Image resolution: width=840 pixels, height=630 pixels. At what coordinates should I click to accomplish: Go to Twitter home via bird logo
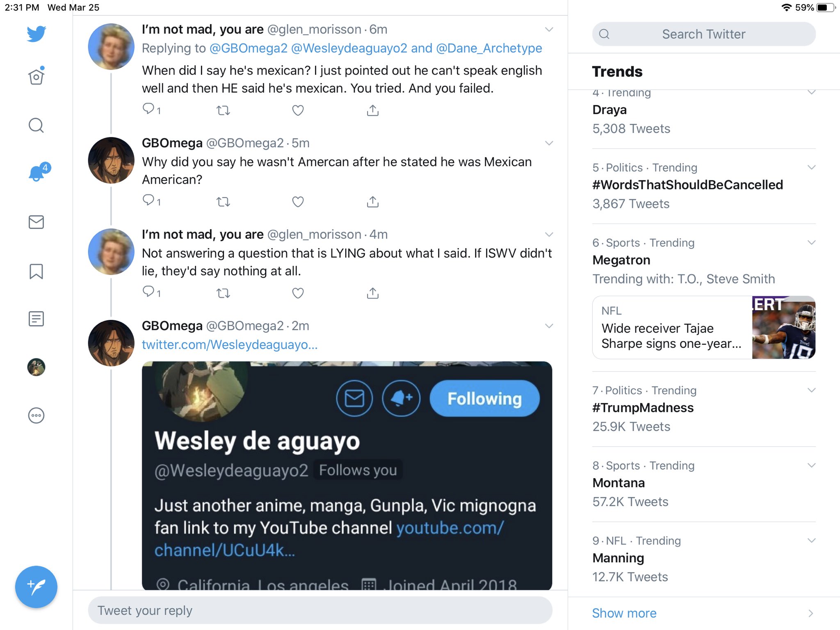(x=36, y=34)
